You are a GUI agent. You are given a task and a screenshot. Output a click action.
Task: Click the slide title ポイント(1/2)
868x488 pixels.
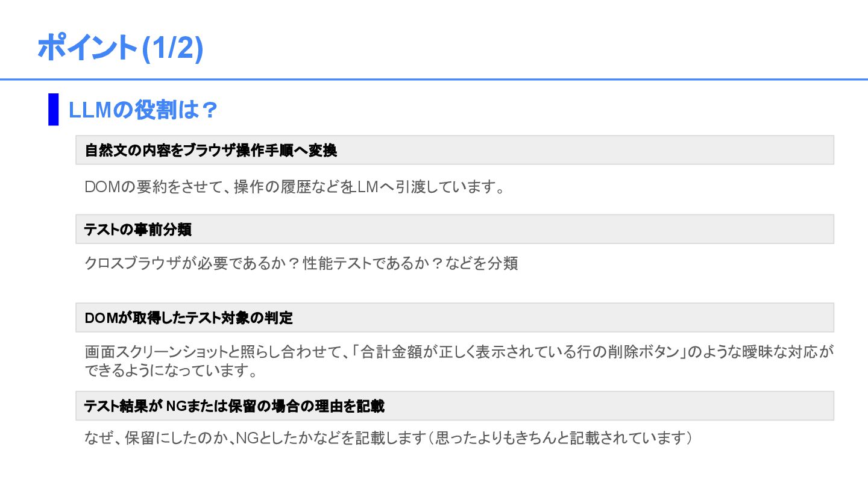(121, 48)
